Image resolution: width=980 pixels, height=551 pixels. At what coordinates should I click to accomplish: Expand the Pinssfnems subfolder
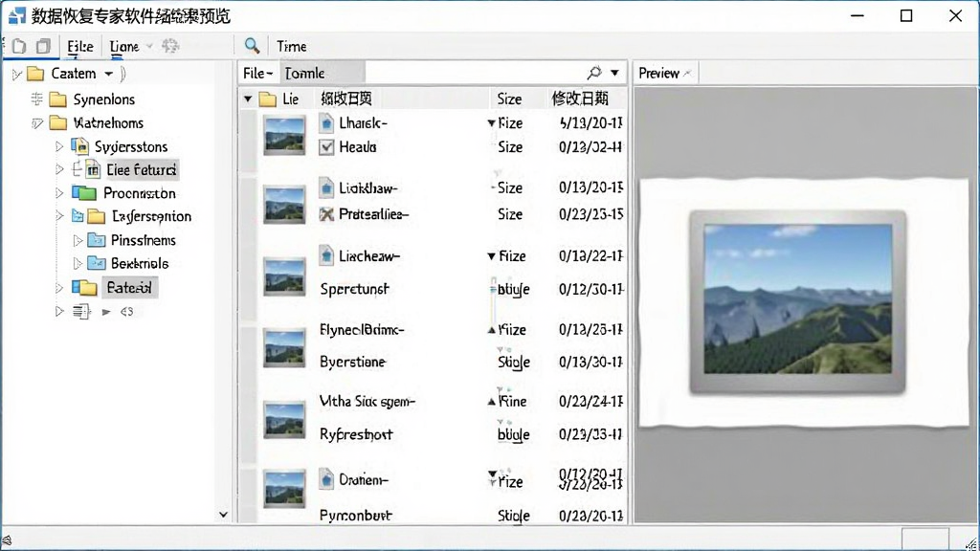pos(78,240)
